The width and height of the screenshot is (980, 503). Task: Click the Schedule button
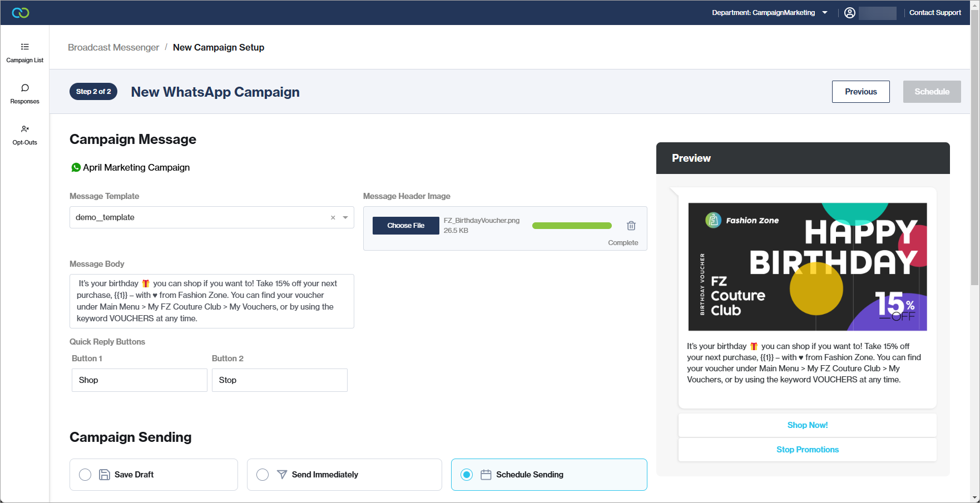tap(932, 92)
